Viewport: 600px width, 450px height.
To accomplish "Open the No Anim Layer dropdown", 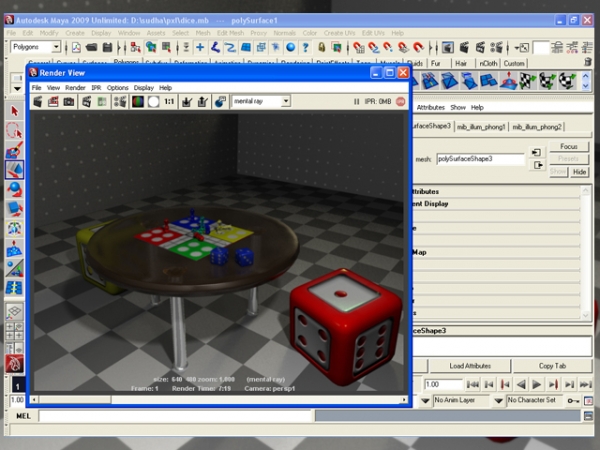I will click(425, 401).
